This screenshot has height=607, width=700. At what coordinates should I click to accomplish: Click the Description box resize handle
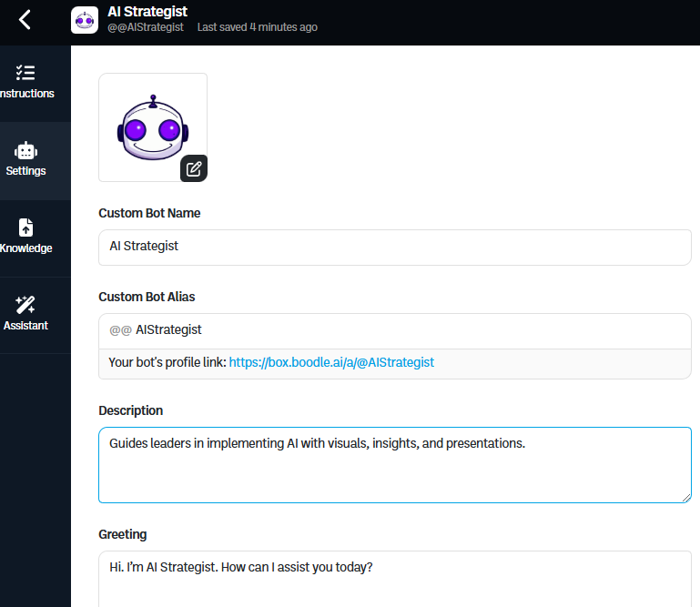[686, 497]
